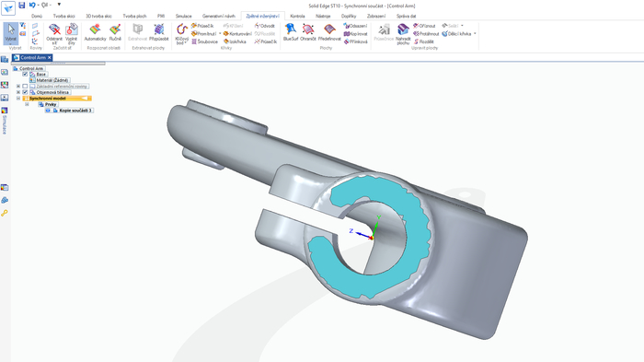Collapse the Synchronní model tree node
This screenshot has width=644, height=362.
[18, 99]
